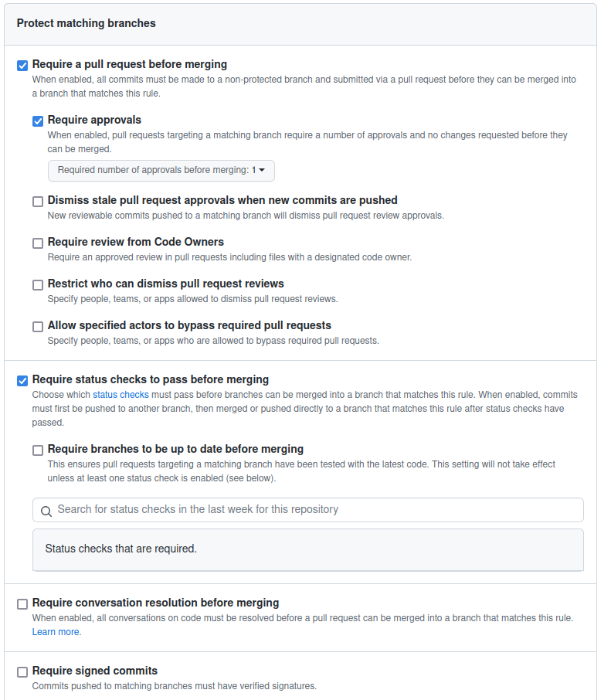Enable Restrict who can dismiss reviews
The height and width of the screenshot is (700, 611).
click(38, 285)
